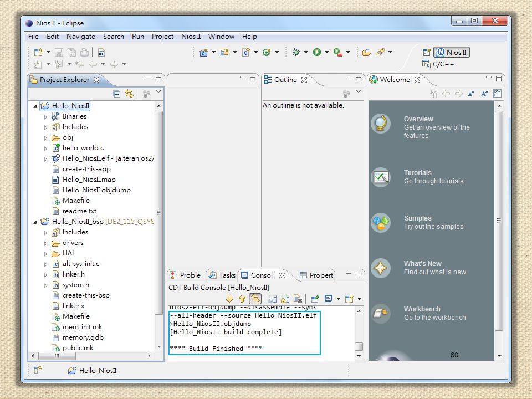
Task: Select hello_world.c file
Action: (x=83, y=148)
